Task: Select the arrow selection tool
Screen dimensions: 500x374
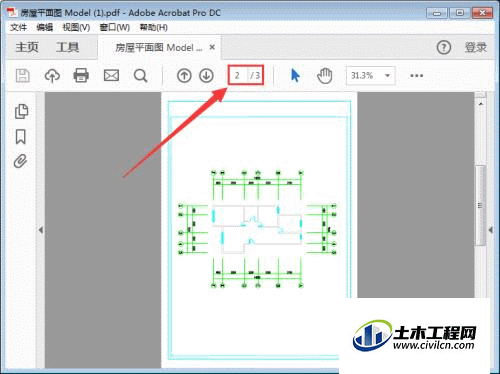Action: point(295,76)
